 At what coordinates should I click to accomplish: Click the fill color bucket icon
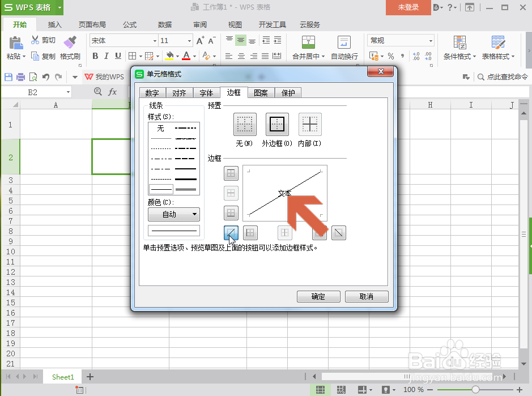point(169,56)
